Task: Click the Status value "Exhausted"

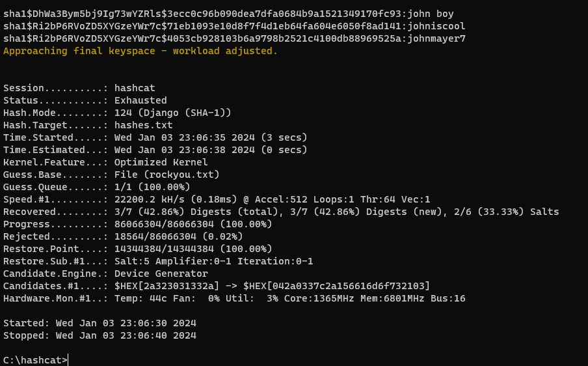Action: click(x=140, y=100)
